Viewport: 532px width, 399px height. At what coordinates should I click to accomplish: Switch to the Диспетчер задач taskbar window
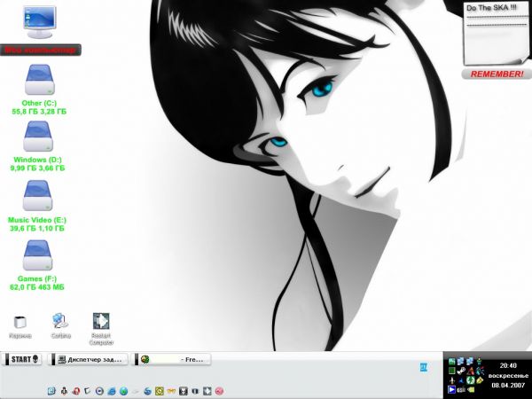90,360
